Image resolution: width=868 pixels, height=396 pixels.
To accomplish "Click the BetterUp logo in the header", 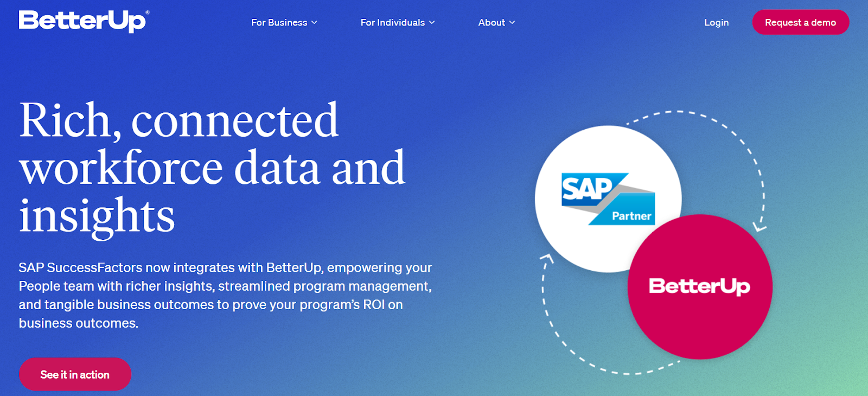I will point(81,21).
